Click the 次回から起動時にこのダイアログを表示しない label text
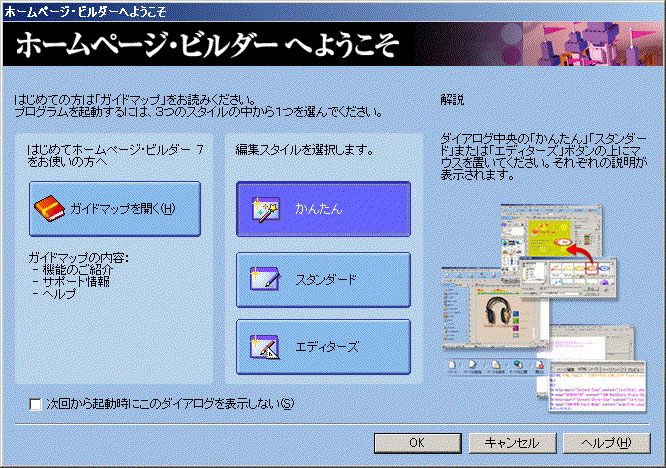 coord(170,404)
